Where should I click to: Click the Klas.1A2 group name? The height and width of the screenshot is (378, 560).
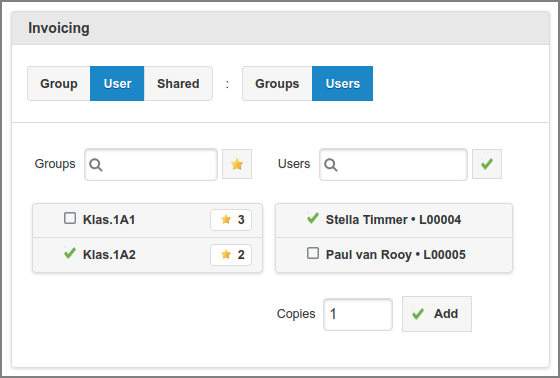[109, 255]
